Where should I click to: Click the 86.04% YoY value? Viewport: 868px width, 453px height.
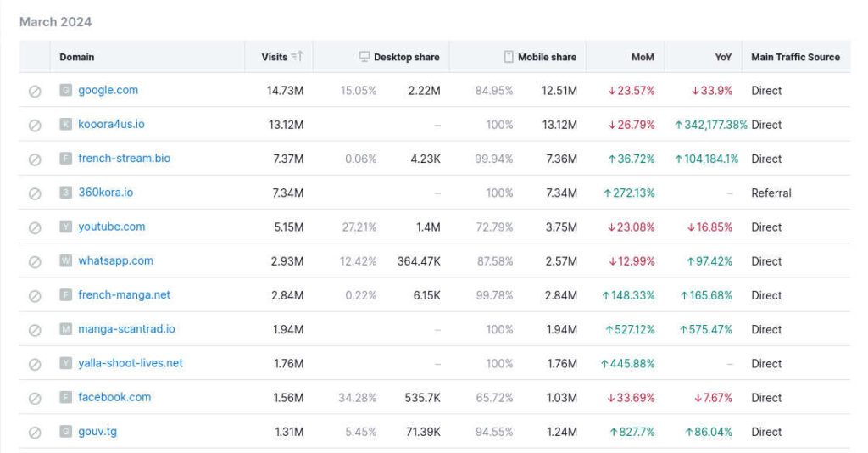709,433
